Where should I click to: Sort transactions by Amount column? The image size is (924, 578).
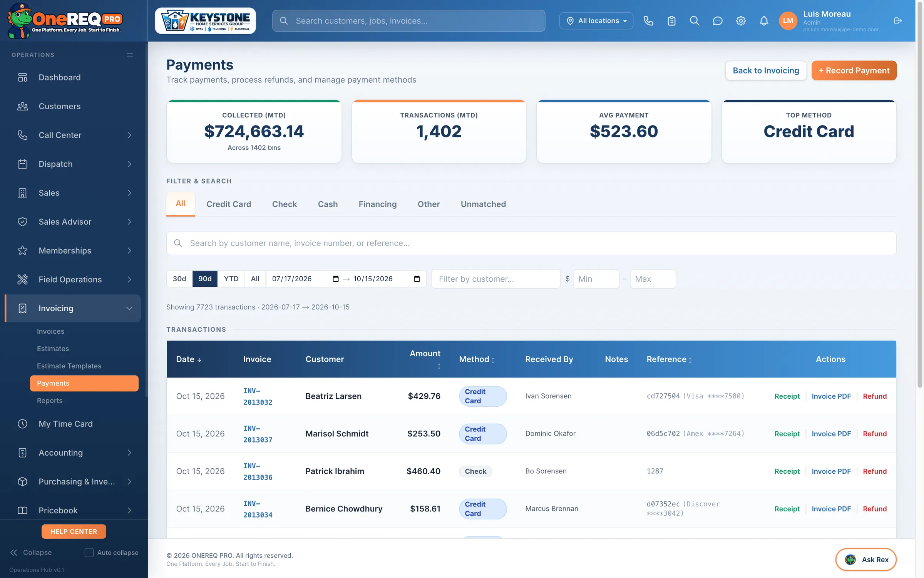point(425,359)
